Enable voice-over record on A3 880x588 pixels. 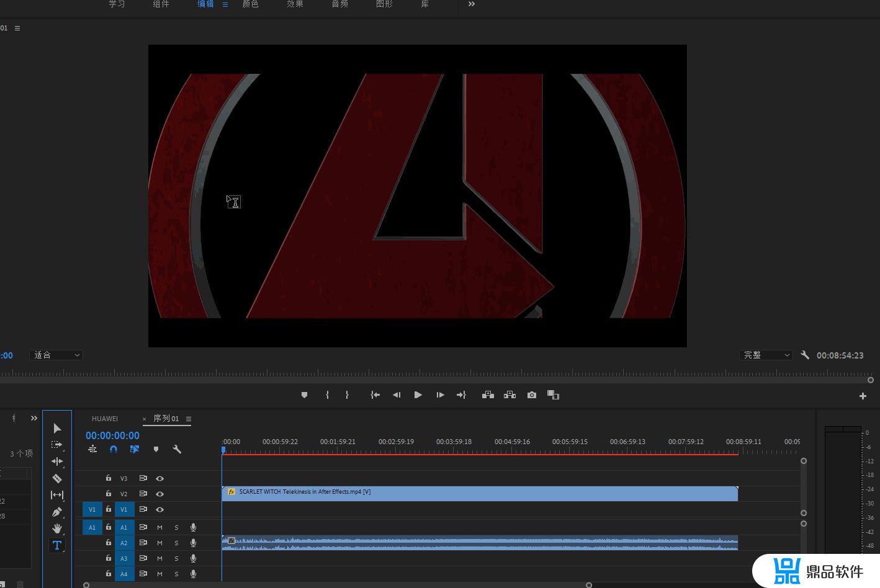[193, 558]
